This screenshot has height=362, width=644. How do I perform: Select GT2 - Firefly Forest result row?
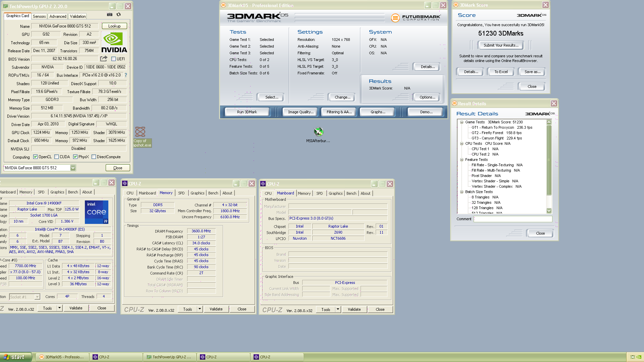(x=496, y=133)
